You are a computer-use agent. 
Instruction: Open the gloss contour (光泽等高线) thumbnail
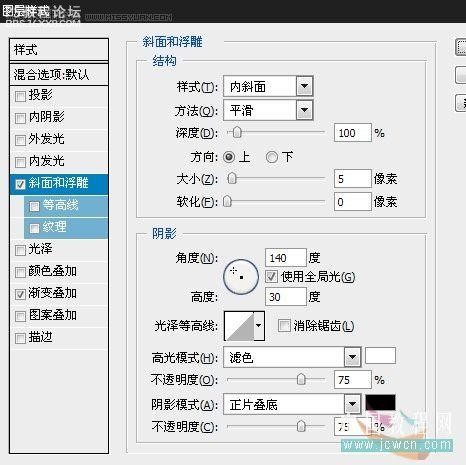[239, 326]
